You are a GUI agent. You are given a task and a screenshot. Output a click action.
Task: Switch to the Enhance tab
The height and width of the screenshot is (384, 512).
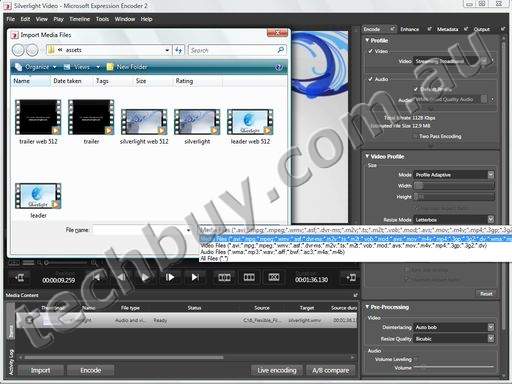tap(410, 29)
